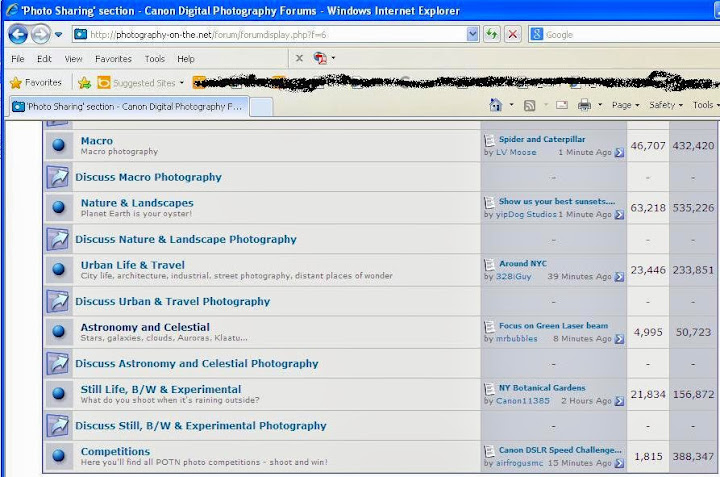Viewport: 720px width, 477px height.
Task: Select the 'Photo Sharing' section tab
Action: [x=129, y=107]
